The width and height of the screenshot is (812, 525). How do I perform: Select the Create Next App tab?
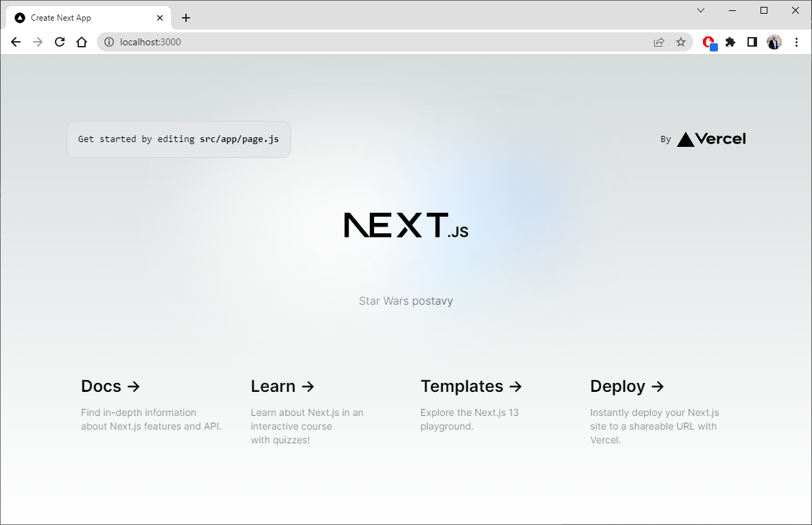82,18
